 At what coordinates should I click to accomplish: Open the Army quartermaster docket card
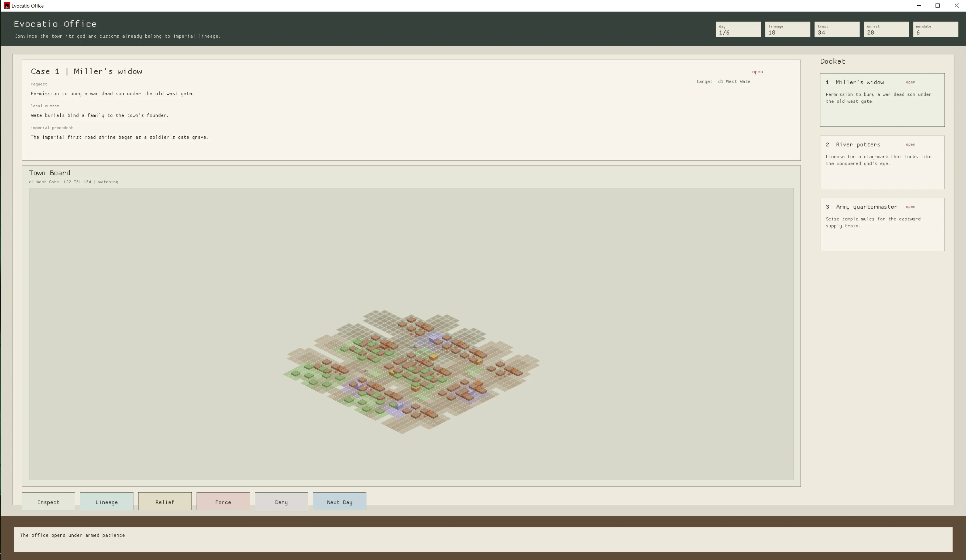pos(882,224)
